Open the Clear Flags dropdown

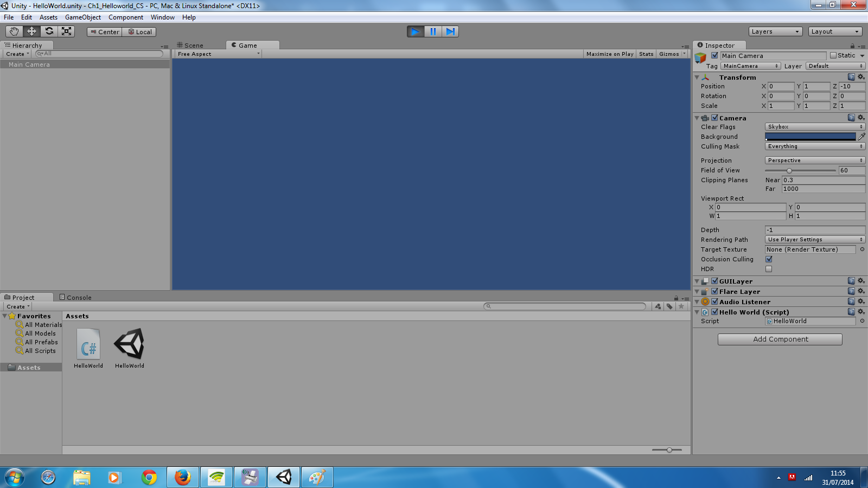pos(815,127)
